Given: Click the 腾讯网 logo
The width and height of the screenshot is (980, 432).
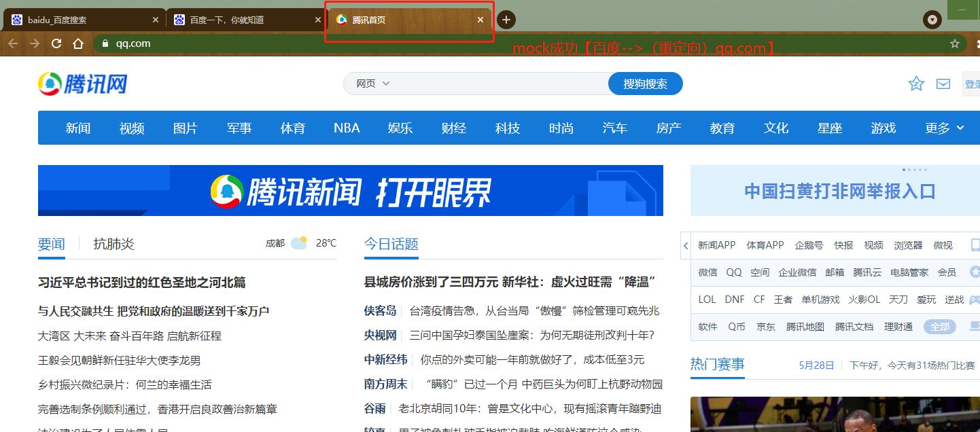Looking at the screenshot, I should coord(83,84).
